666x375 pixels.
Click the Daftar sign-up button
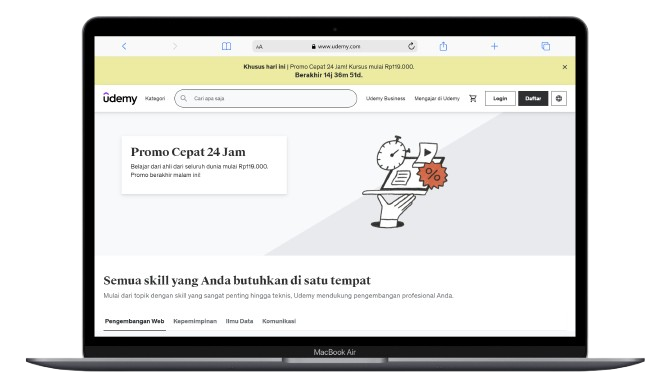[x=533, y=99]
